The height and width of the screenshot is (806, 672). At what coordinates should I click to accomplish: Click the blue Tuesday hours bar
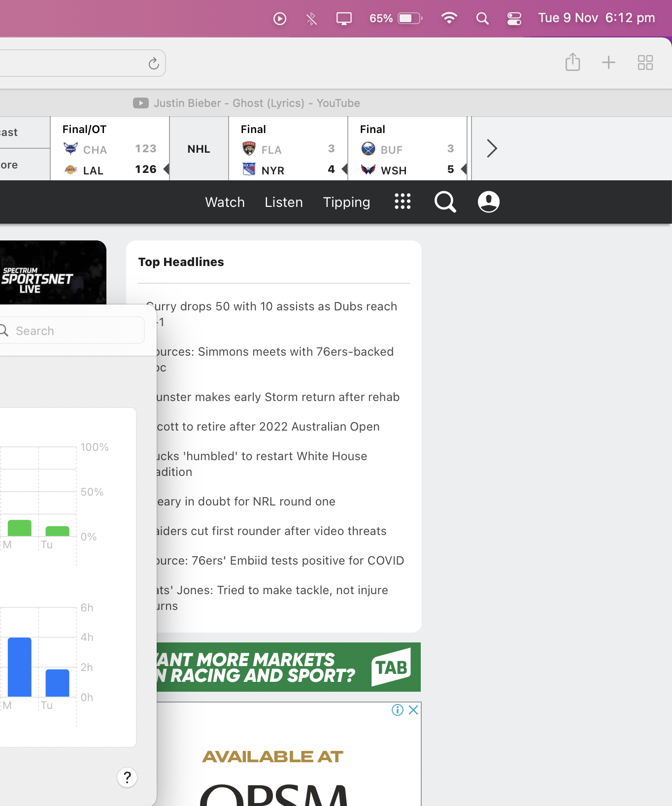coord(57,683)
